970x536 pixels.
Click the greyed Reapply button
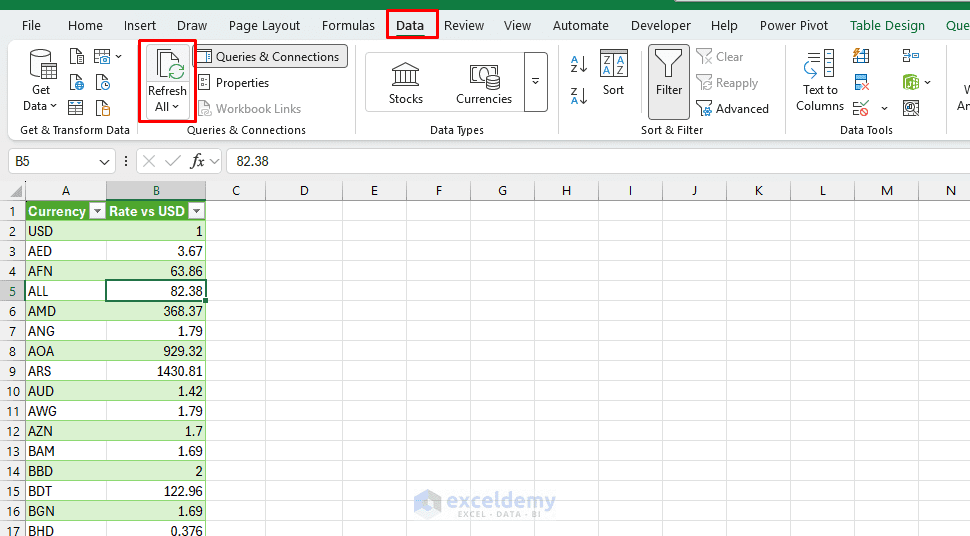tap(727, 82)
